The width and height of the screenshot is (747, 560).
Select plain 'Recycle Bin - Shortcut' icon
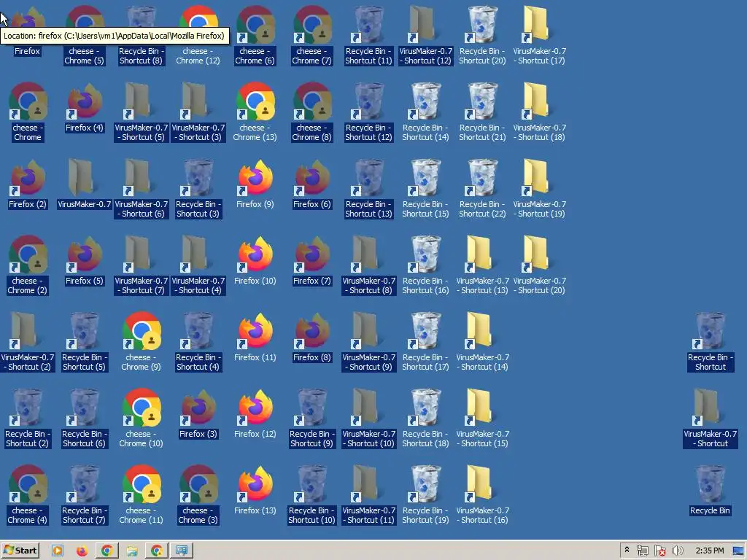[710, 342]
